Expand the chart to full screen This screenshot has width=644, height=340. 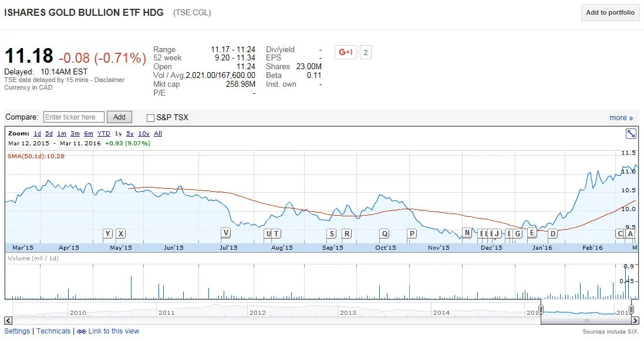pos(630,133)
